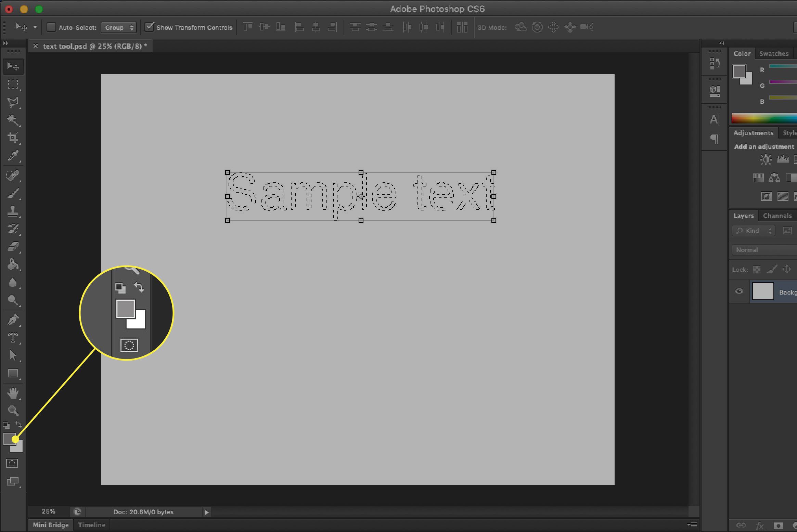The width and height of the screenshot is (797, 532).
Task: Click Auto-Align Layers icon
Action: click(x=462, y=27)
